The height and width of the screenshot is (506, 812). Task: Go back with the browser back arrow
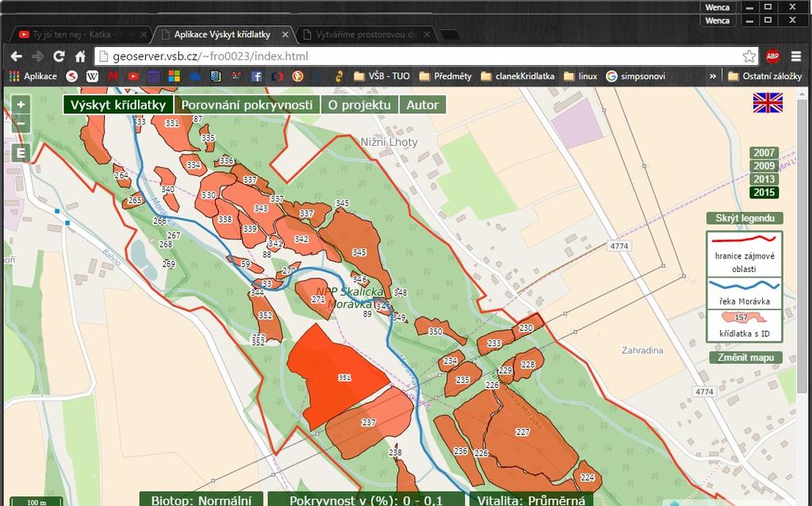pyautogui.click(x=17, y=56)
